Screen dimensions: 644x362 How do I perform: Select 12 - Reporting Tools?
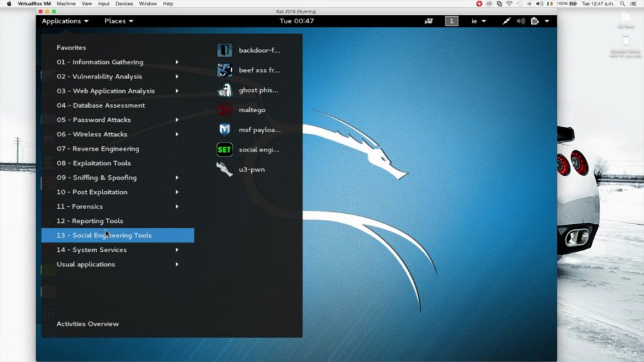click(118, 221)
